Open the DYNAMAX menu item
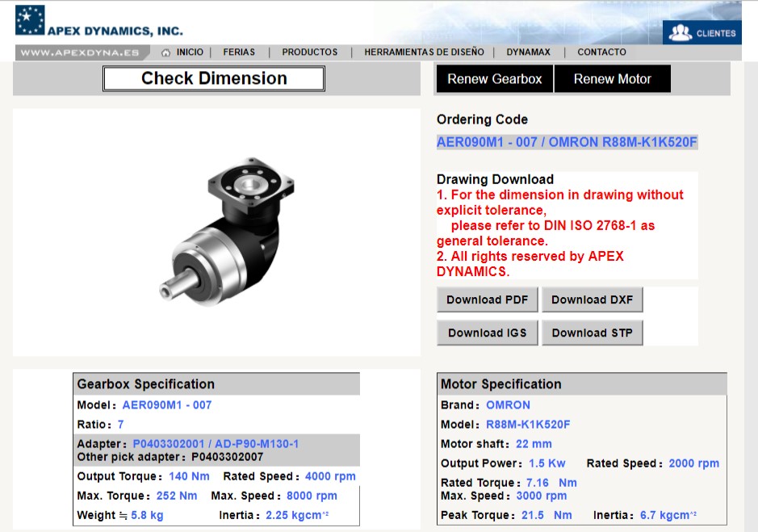This screenshot has height=532, width=758. [529, 52]
